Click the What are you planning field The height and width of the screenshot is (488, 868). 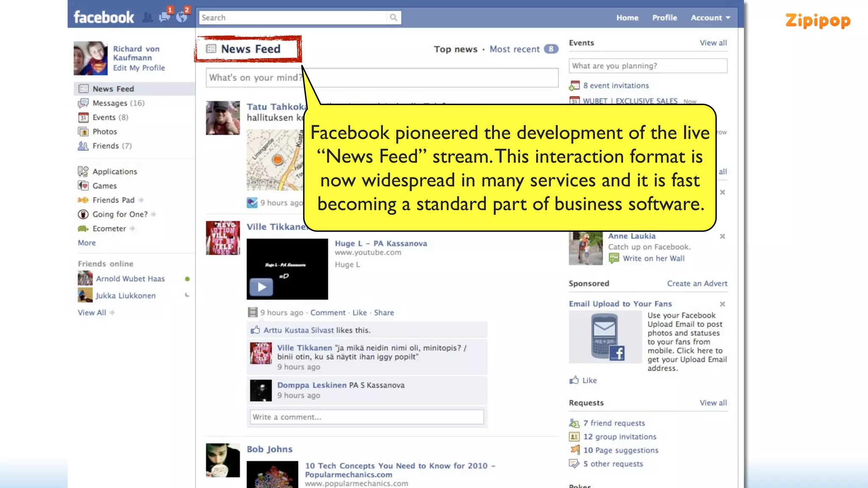648,66
